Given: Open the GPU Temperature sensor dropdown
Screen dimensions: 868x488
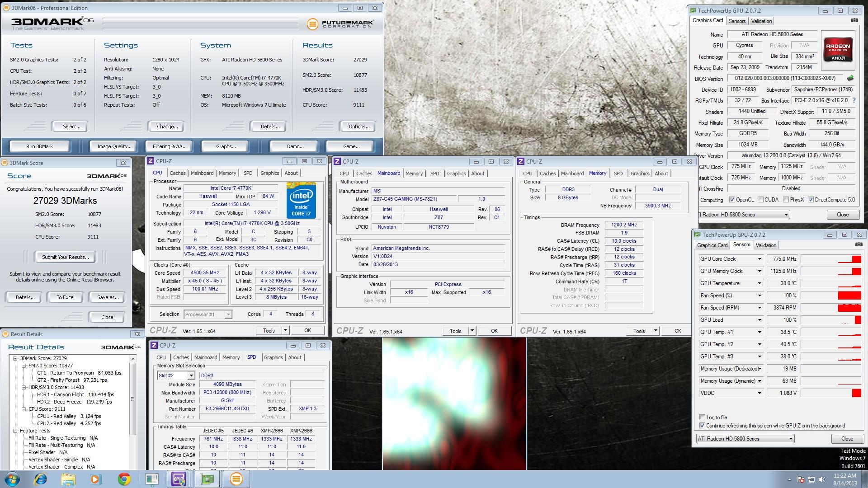Looking at the screenshot, I should click(759, 283).
